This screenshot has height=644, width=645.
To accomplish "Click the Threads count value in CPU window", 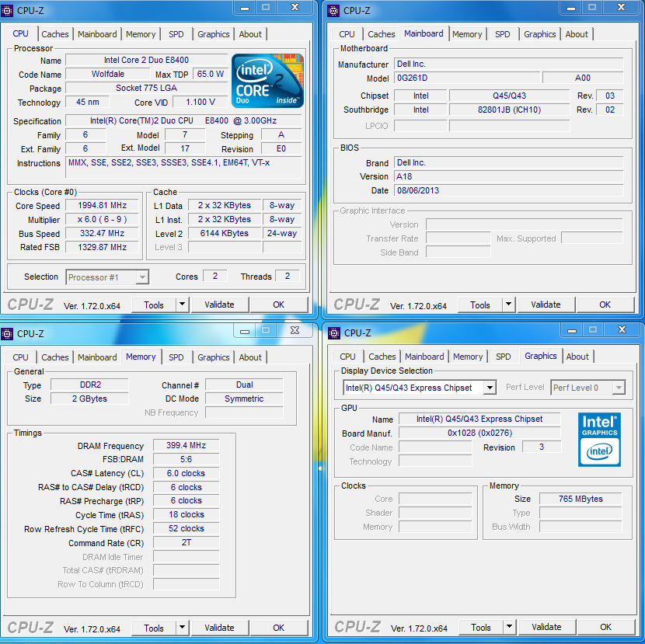I will pos(288,276).
